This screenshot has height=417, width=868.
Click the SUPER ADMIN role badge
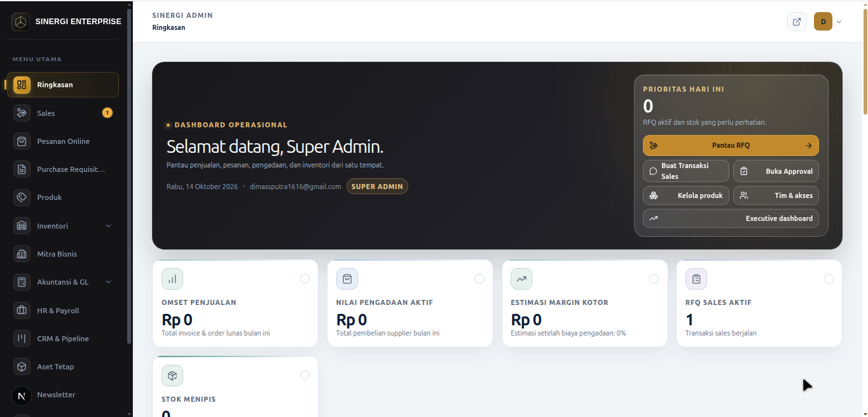click(x=377, y=187)
